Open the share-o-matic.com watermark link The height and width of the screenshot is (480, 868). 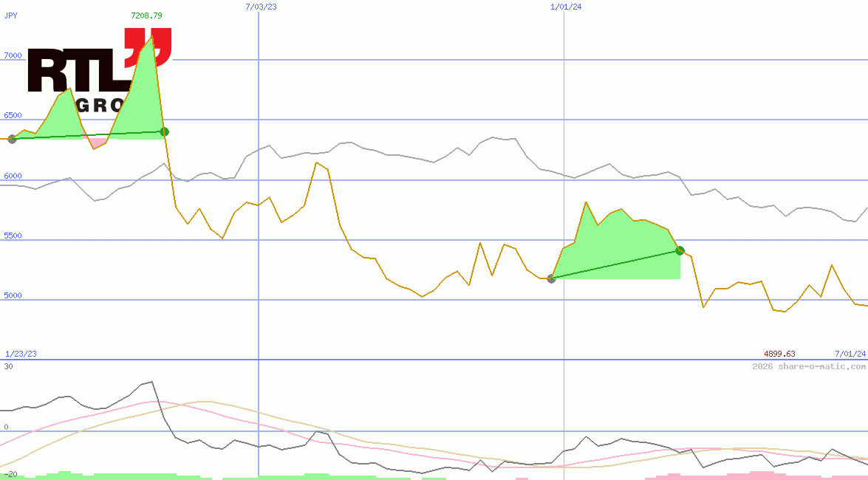tap(809, 366)
